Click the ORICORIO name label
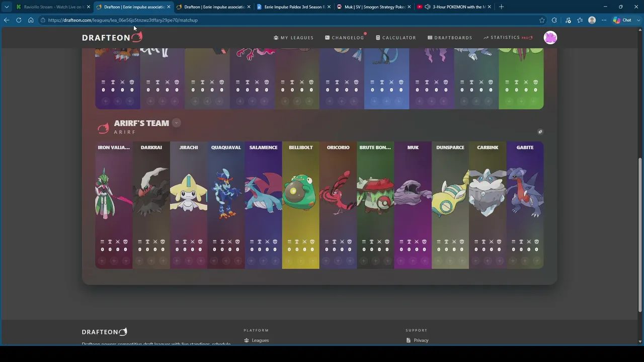This screenshot has width=644, height=362. [x=338, y=147]
